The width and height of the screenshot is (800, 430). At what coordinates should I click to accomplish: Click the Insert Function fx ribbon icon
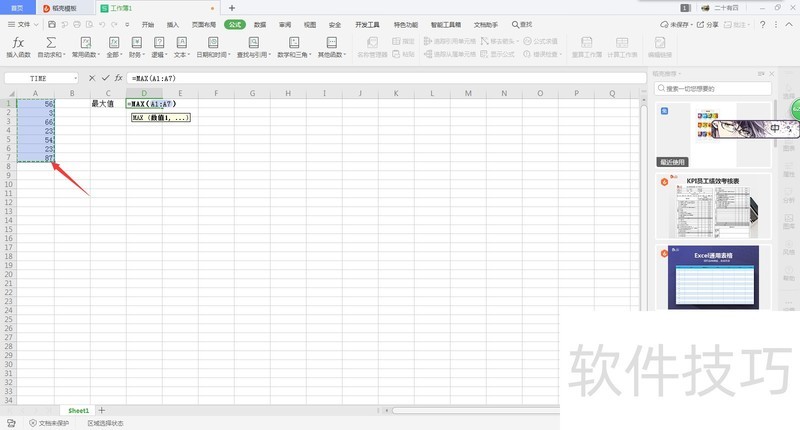[18, 43]
